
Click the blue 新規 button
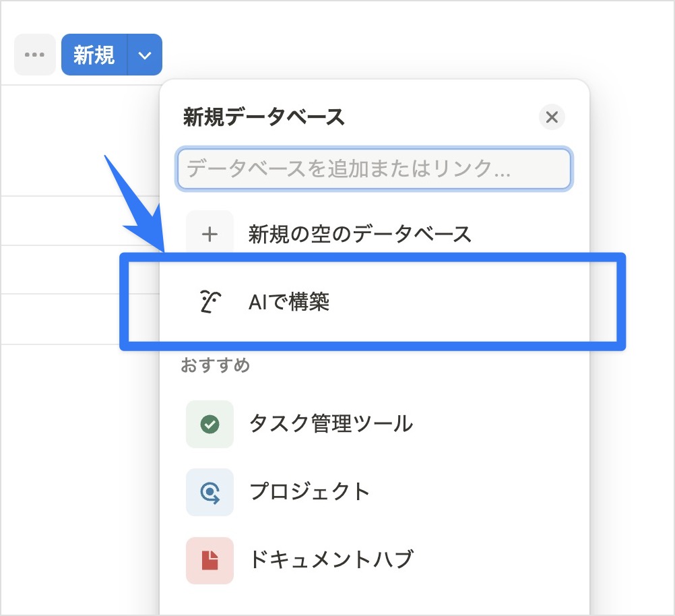pos(94,55)
